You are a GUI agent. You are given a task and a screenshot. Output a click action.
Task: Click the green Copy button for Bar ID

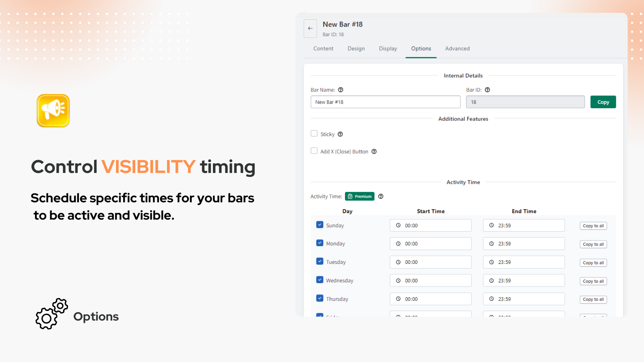tap(603, 102)
